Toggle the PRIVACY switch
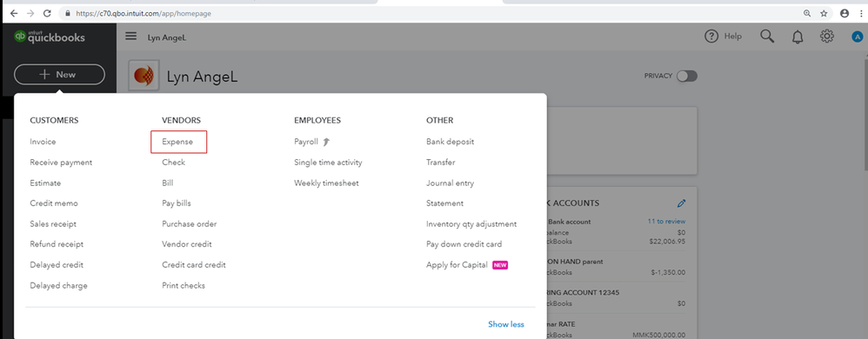The height and width of the screenshot is (339, 868). [687, 76]
